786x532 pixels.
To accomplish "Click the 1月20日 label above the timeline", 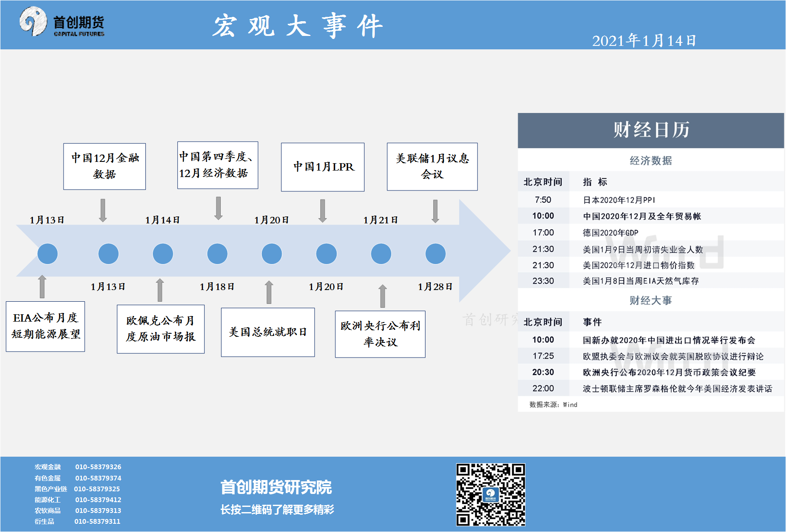I will 271,220.
